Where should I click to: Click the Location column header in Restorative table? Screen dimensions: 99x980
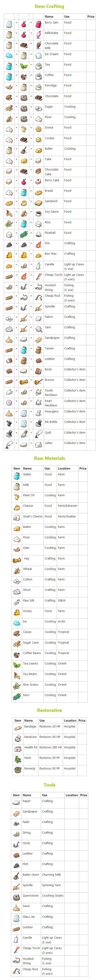tap(70, 720)
